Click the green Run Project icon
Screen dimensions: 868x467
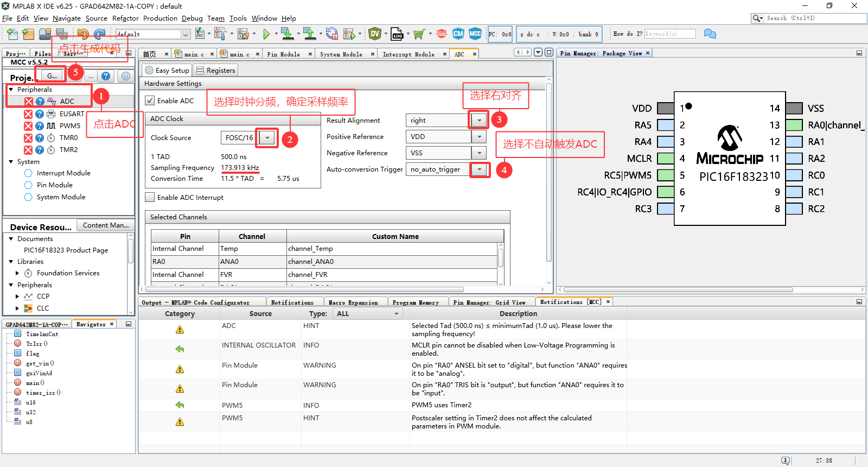(x=266, y=34)
